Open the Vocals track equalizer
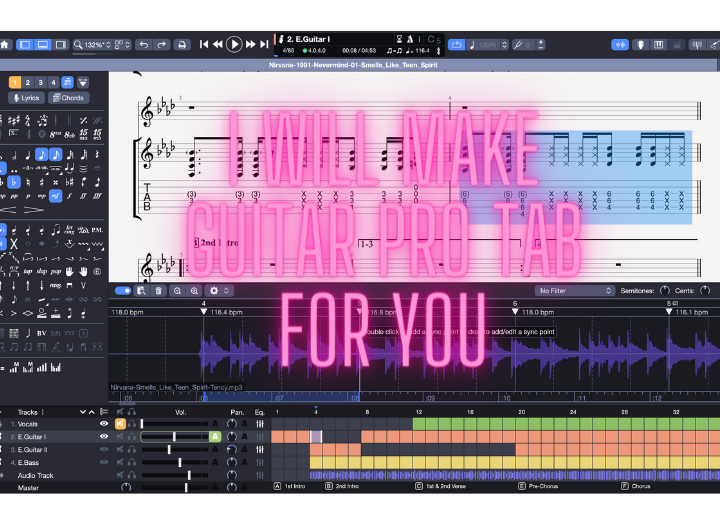Viewport: 720px width, 525px height. pos(260,424)
